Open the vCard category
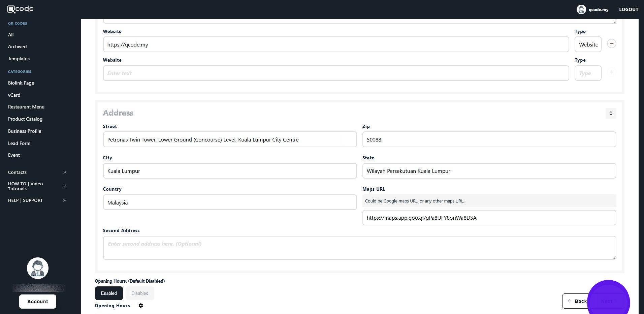The height and width of the screenshot is (314, 644). (14, 95)
